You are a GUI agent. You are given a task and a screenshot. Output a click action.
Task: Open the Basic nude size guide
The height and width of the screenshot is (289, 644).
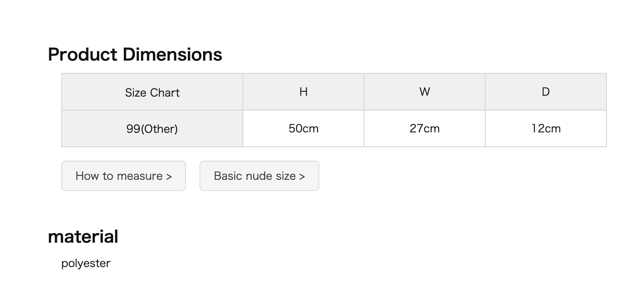pyautogui.click(x=259, y=176)
